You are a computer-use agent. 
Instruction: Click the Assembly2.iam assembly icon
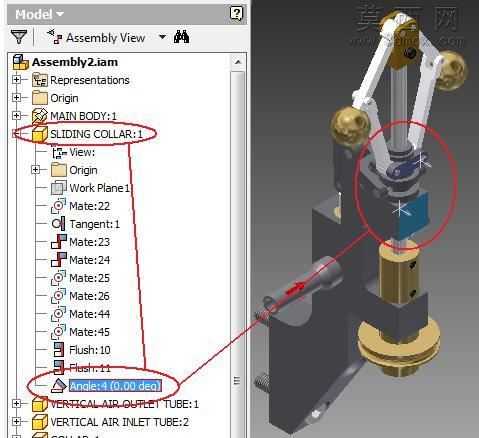21,62
